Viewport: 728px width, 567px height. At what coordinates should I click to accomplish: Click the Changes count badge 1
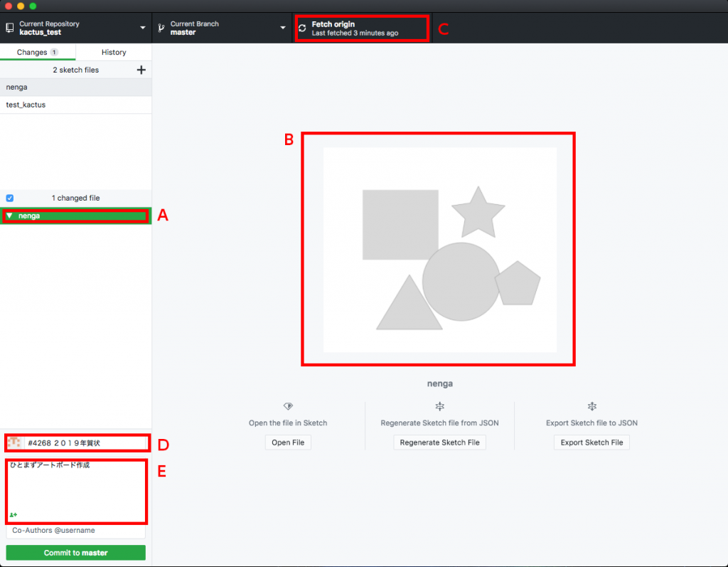[54, 52]
